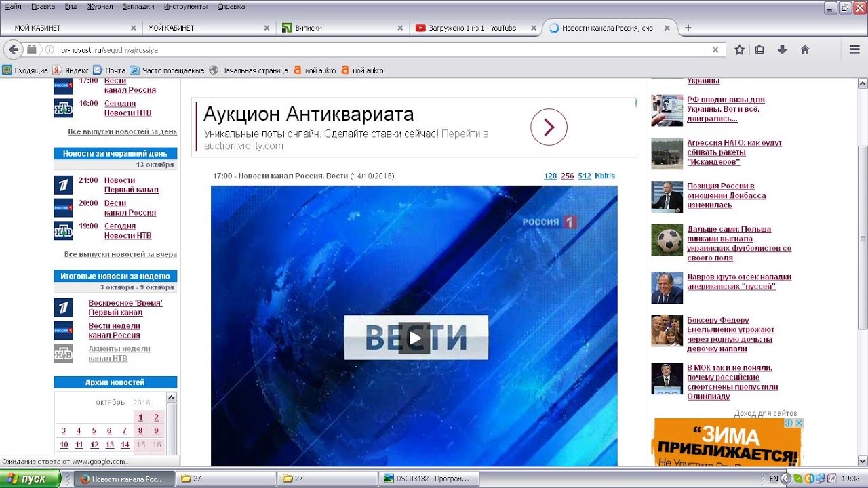This screenshot has height=488, width=868.
Task: Open the downloads arrow icon
Action: [782, 49]
